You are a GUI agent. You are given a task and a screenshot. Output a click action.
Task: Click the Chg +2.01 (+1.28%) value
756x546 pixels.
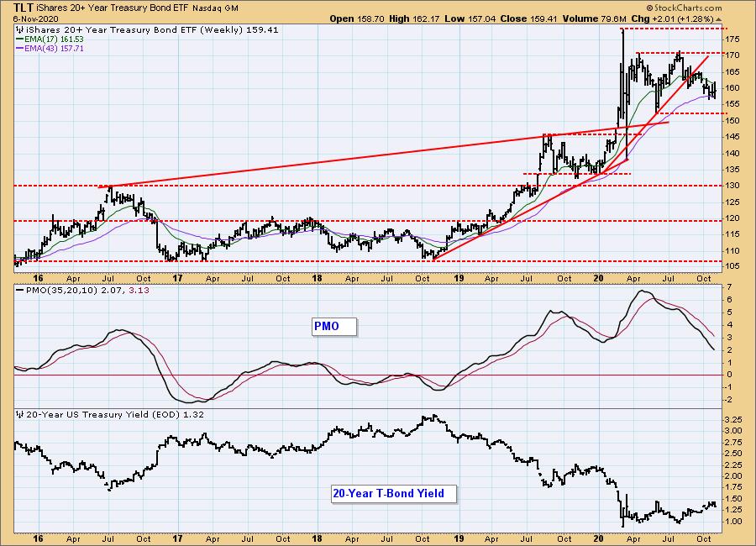[672, 18]
